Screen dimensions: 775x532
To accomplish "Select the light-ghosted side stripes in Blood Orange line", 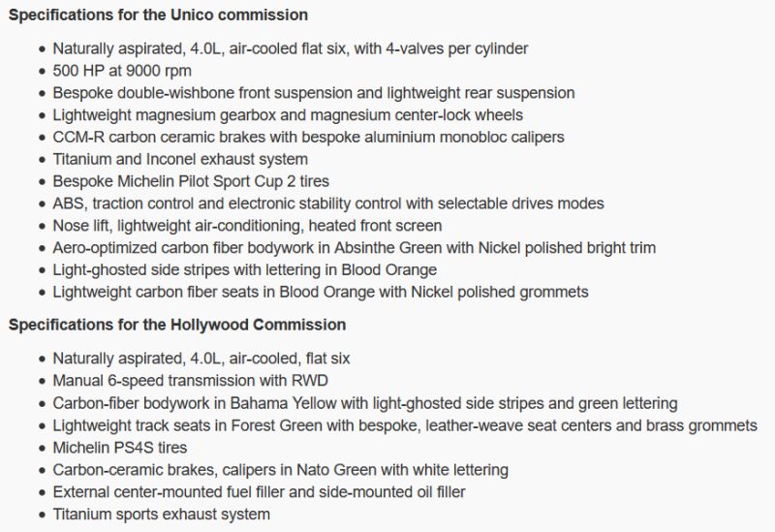I will [x=245, y=270].
